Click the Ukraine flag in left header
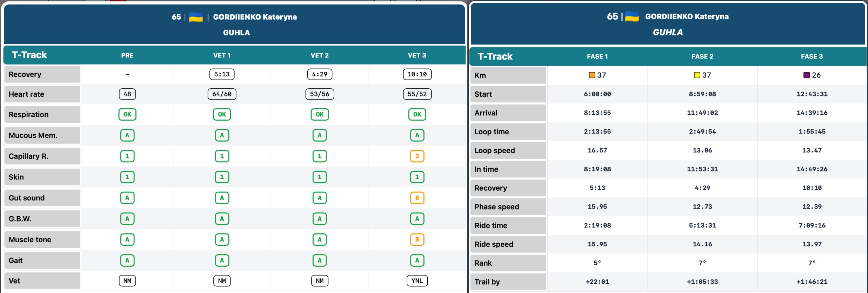Screen dimensions: 868x293 click(196, 17)
